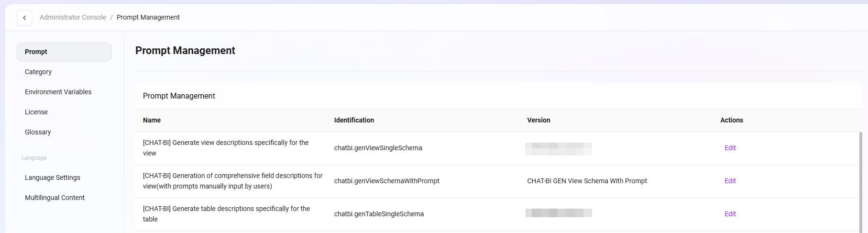
Task: Open the Glossary section
Action: [38, 132]
